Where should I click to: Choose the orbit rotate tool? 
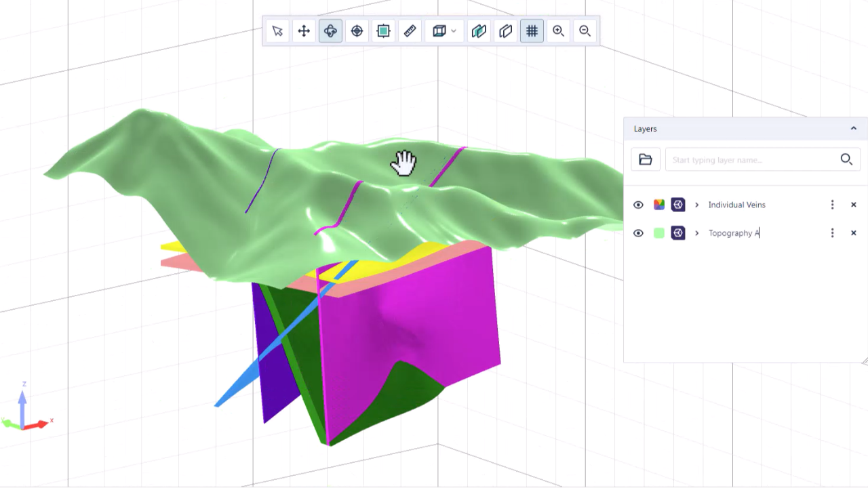tap(330, 31)
